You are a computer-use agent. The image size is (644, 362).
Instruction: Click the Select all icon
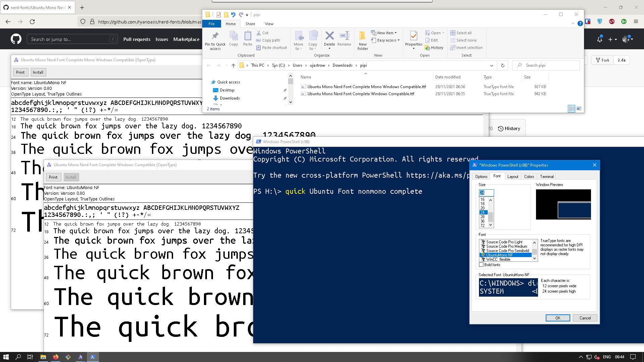click(x=453, y=33)
